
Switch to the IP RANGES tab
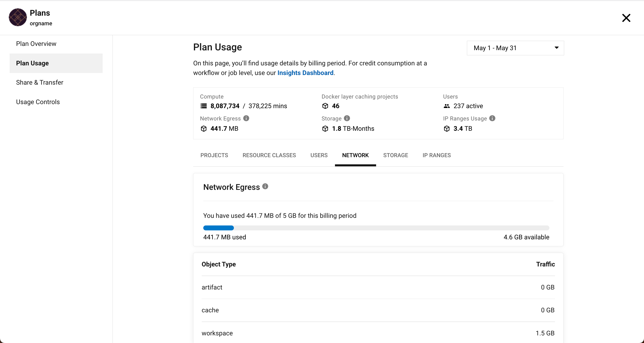[437, 155]
